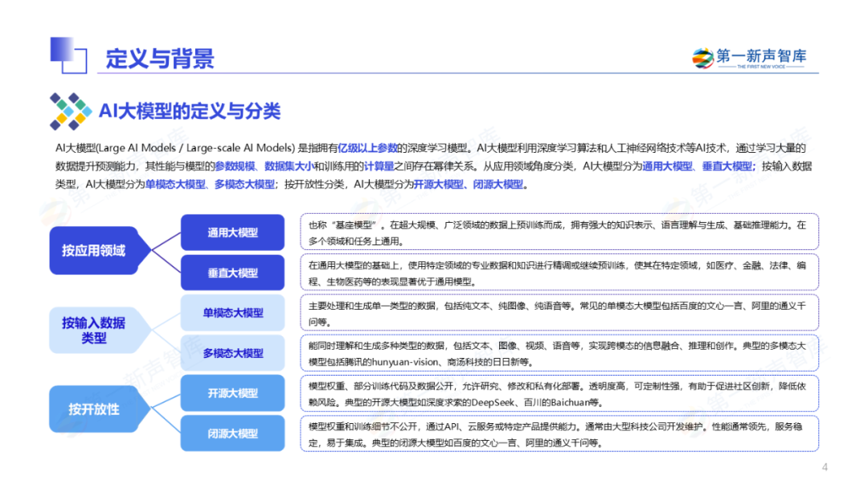
Task: Click the highlighted 亿级以上参数 text in paragraph
Action: pyautogui.click(x=368, y=148)
